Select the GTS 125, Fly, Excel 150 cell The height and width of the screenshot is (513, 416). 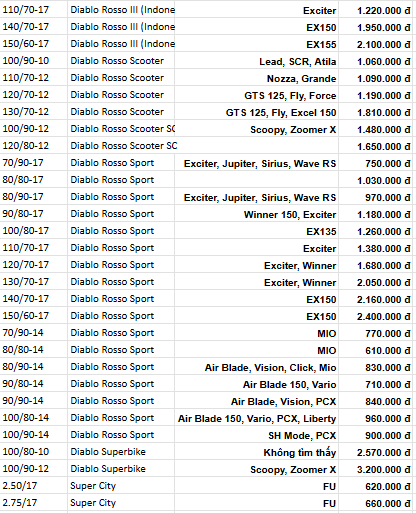click(256, 112)
